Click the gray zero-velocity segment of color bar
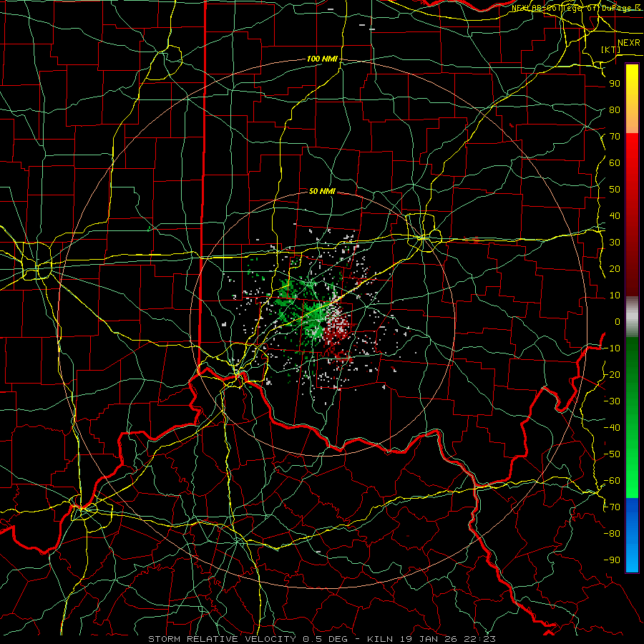This screenshot has height=644, width=644. pyautogui.click(x=632, y=317)
